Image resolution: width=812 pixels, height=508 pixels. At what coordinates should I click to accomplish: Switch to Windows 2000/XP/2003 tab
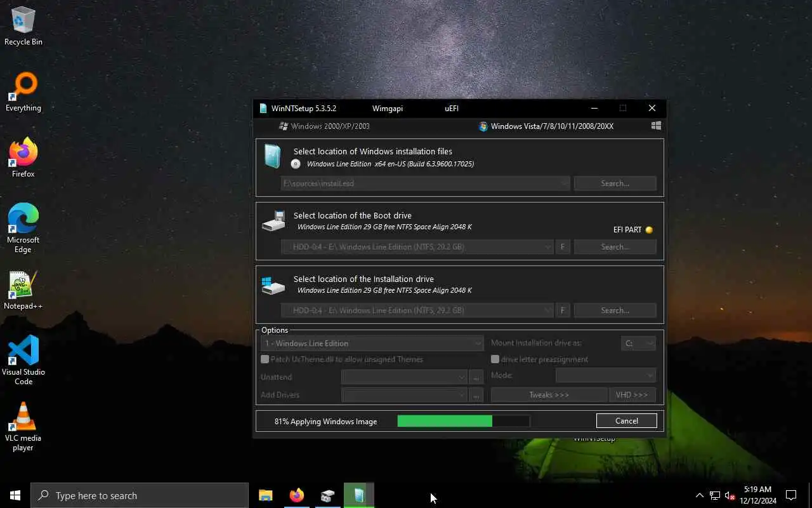tap(325, 126)
